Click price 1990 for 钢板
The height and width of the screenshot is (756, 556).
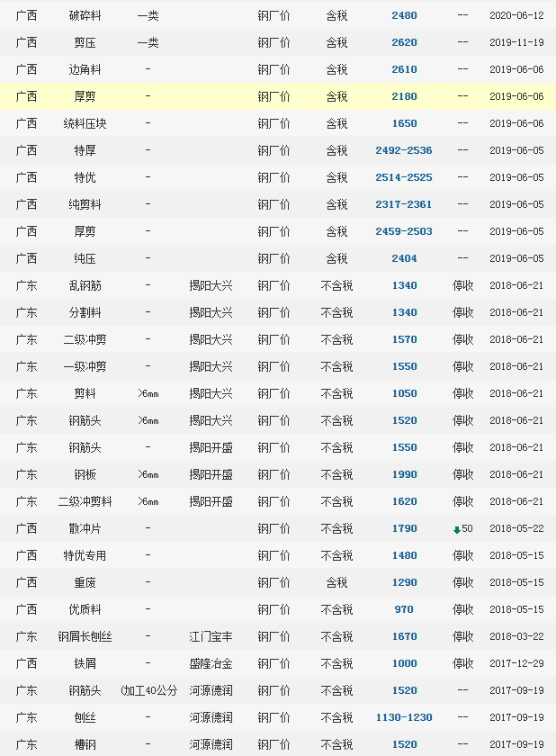coord(404,474)
